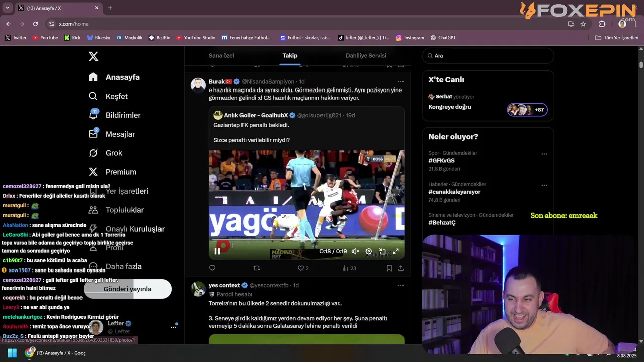Screen dimensions: 644x362
Task: Open more options on yes context post
Action: pos(401,285)
